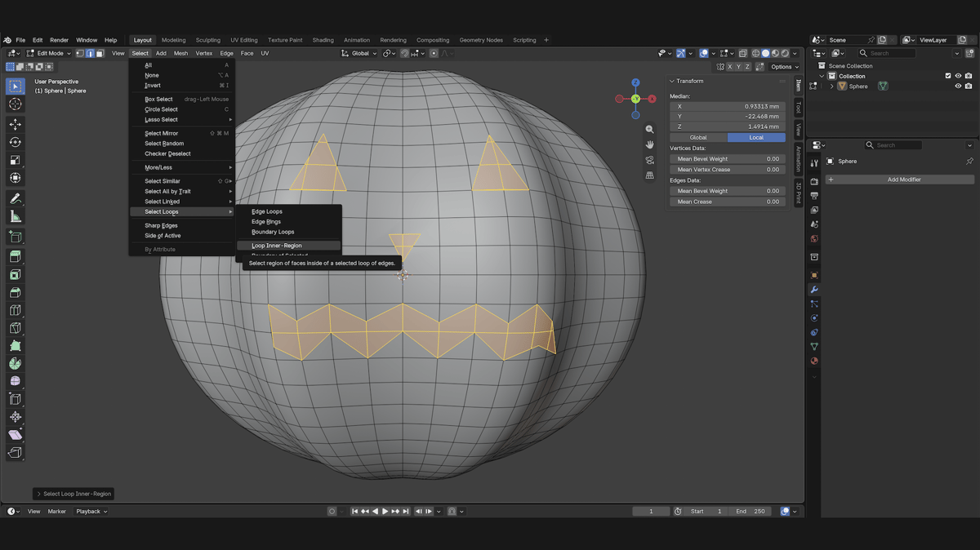This screenshot has height=550, width=980.
Task: Click the Mean Crease value slider
Action: tap(727, 202)
